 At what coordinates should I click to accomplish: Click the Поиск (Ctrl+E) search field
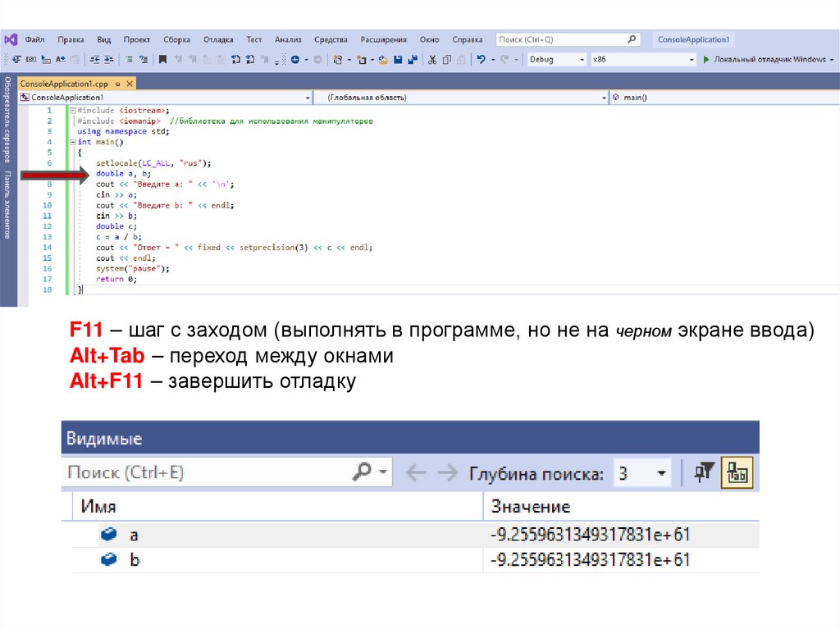[x=205, y=473]
